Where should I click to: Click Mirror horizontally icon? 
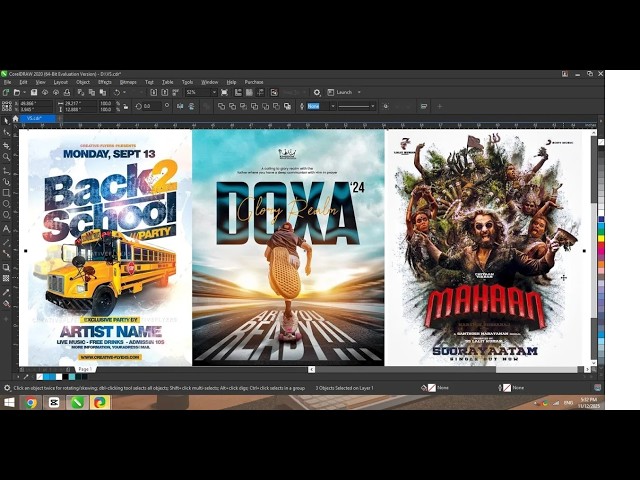[x=180, y=107]
